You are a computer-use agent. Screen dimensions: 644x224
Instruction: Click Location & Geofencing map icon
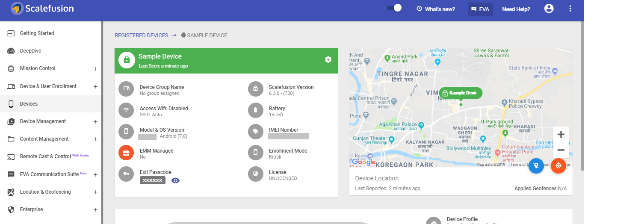pos(11,192)
